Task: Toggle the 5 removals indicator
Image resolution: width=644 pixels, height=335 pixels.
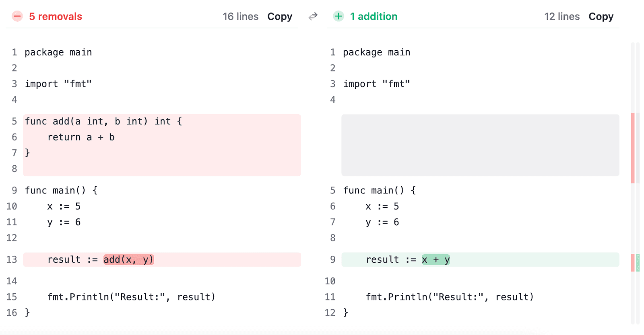Action: [x=56, y=16]
